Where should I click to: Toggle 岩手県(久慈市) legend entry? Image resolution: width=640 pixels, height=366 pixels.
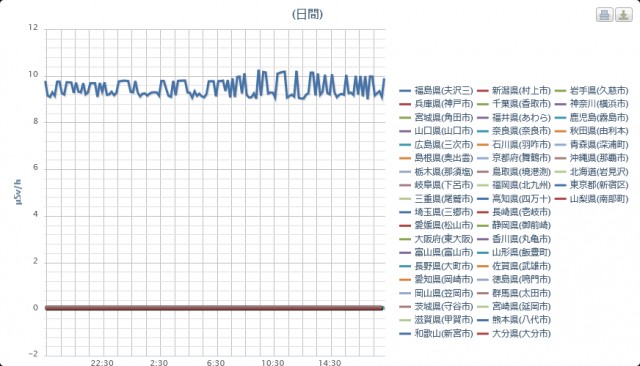pos(591,91)
